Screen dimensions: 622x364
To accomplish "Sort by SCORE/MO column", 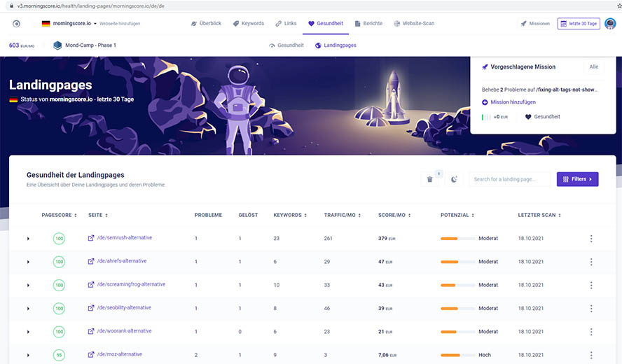I will pyautogui.click(x=394, y=216).
